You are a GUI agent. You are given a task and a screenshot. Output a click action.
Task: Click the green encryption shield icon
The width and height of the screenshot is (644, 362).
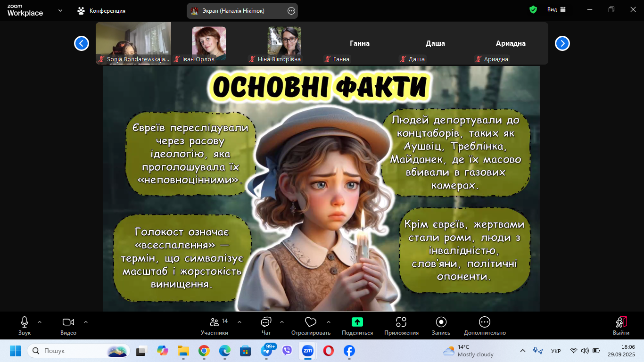tap(533, 9)
